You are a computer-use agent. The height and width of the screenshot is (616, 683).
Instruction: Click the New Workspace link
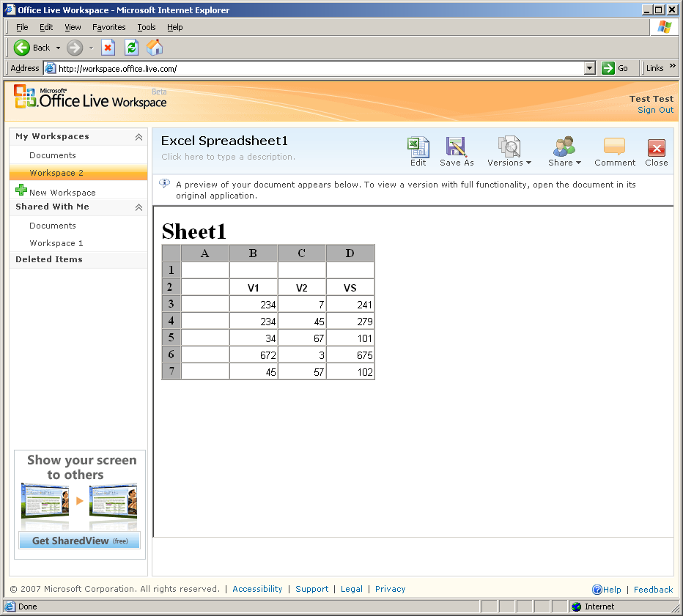[x=62, y=193]
